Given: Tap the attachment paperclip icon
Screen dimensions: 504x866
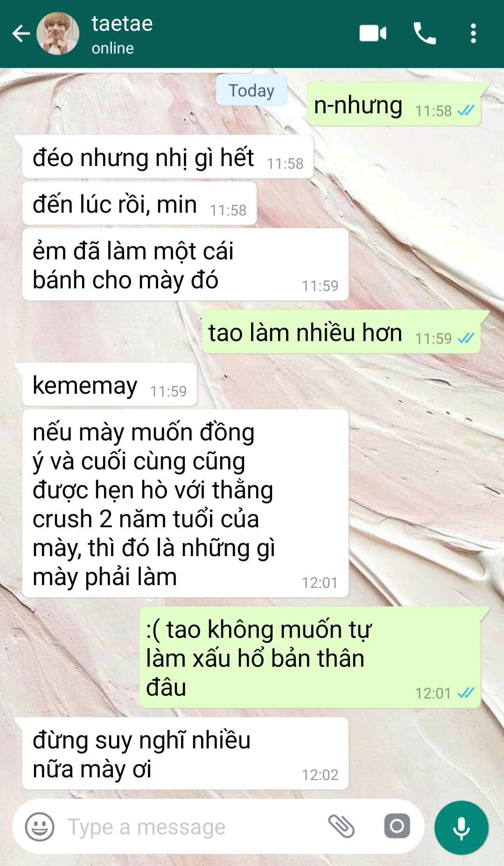Looking at the screenshot, I should coord(341,826).
